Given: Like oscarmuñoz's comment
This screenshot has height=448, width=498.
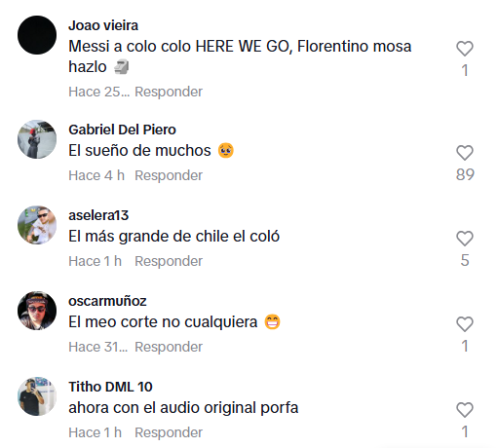Looking at the screenshot, I should 465,324.
